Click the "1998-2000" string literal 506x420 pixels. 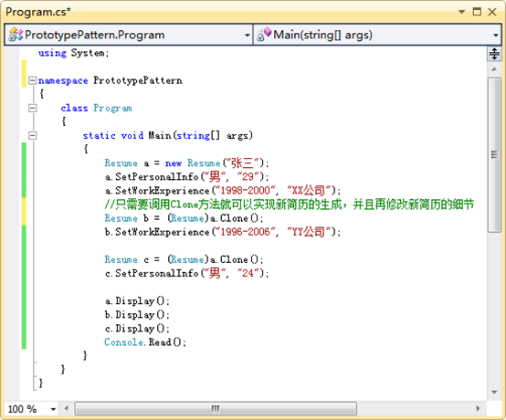[x=245, y=190]
